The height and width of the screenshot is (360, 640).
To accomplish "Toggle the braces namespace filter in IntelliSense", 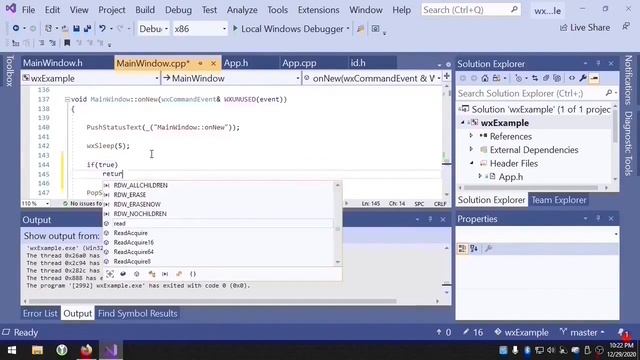I will coord(193,274).
